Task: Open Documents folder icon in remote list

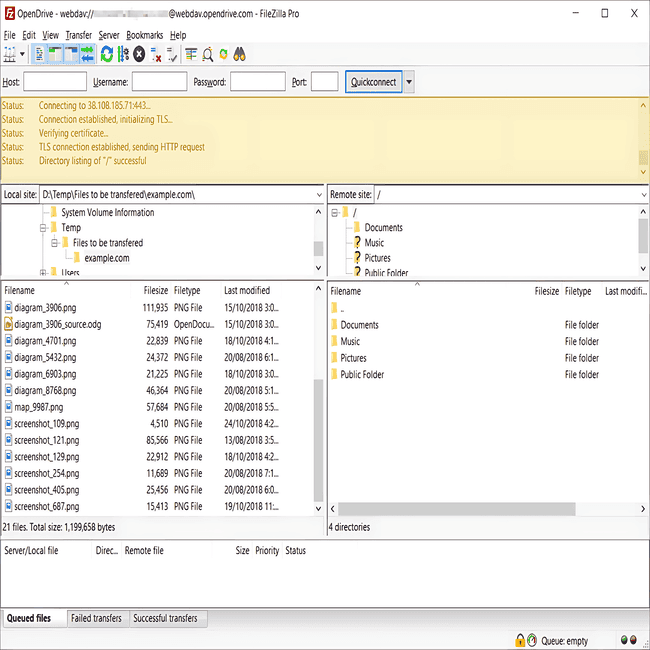Action: pyautogui.click(x=335, y=325)
